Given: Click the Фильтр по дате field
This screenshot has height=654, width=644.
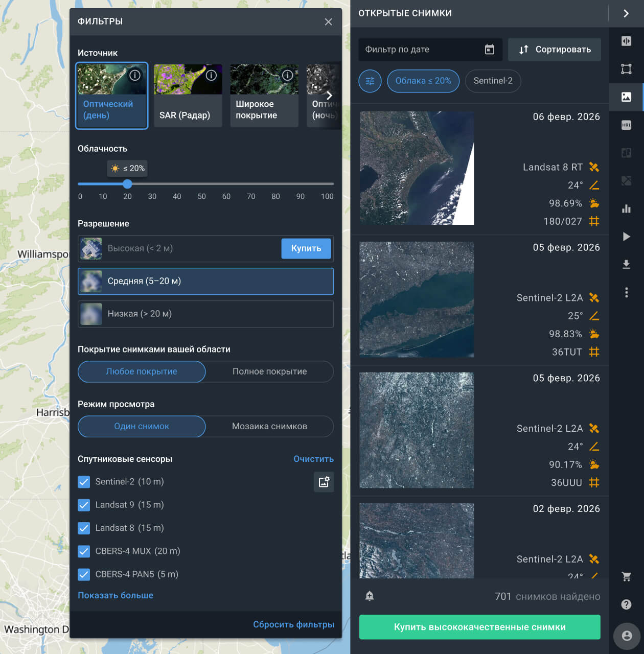Looking at the screenshot, I should click(x=430, y=50).
